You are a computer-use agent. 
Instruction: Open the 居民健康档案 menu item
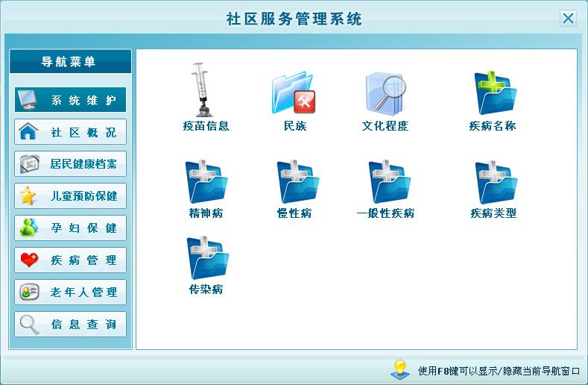(71, 163)
